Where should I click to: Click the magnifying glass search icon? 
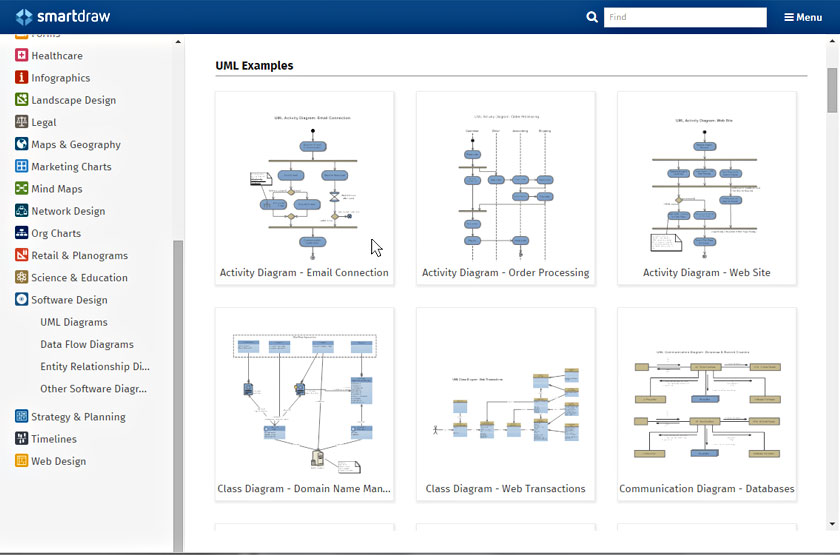[x=592, y=17]
